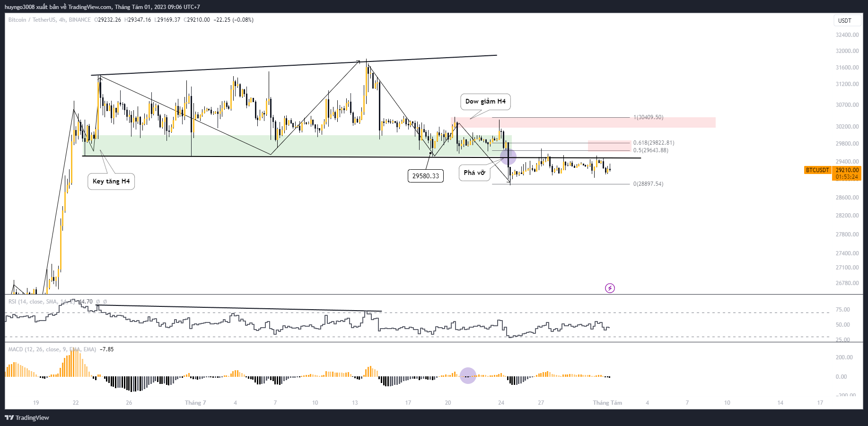Click the Fibonacci 0.5(29643.88) level label
This screenshot has width=868, height=426.
tap(651, 150)
